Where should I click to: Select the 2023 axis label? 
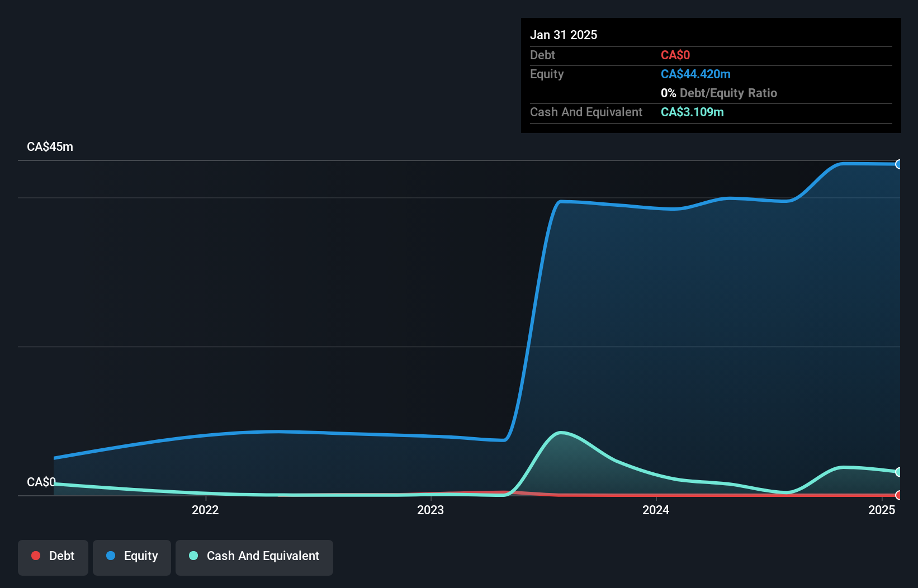coord(430,510)
